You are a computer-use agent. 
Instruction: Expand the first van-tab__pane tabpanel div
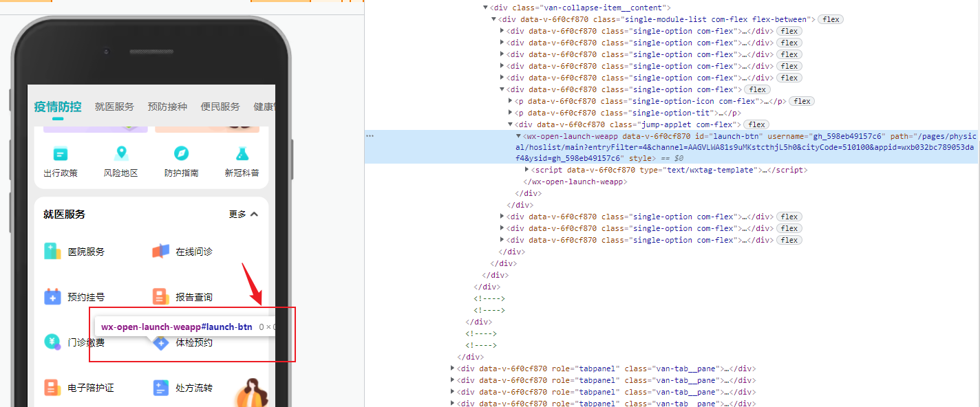453,368
